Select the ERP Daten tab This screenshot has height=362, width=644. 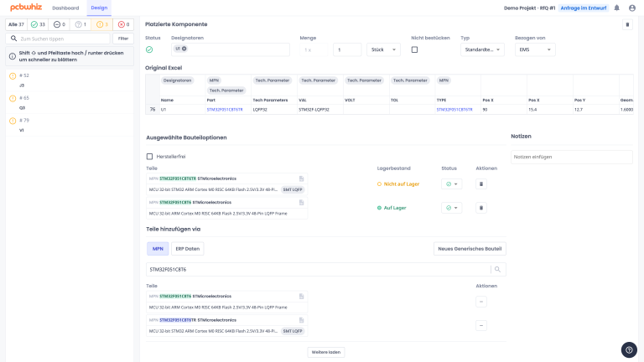(187, 249)
